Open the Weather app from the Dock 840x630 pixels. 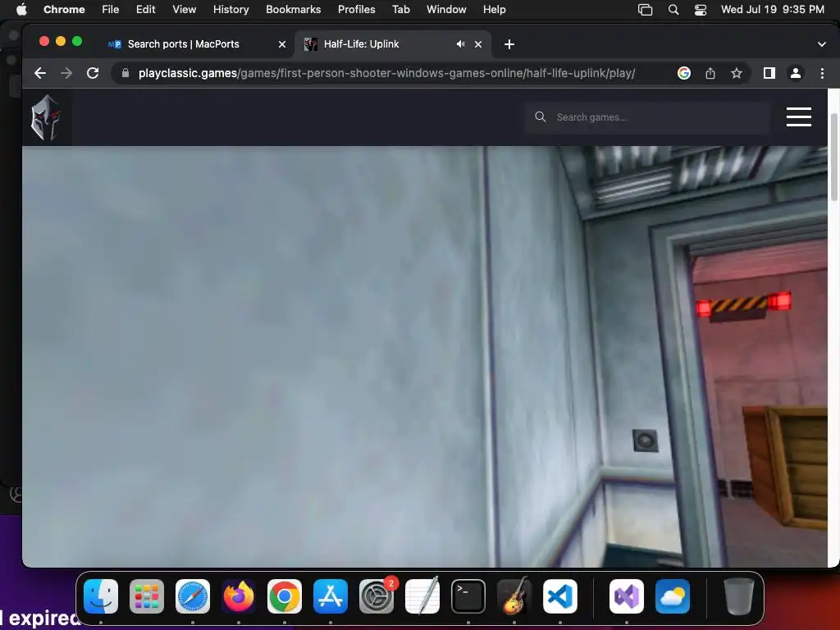coord(673,596)
